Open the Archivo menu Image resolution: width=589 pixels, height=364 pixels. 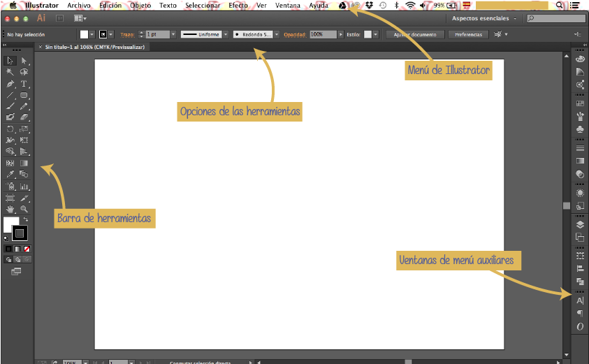coord(79,6)
